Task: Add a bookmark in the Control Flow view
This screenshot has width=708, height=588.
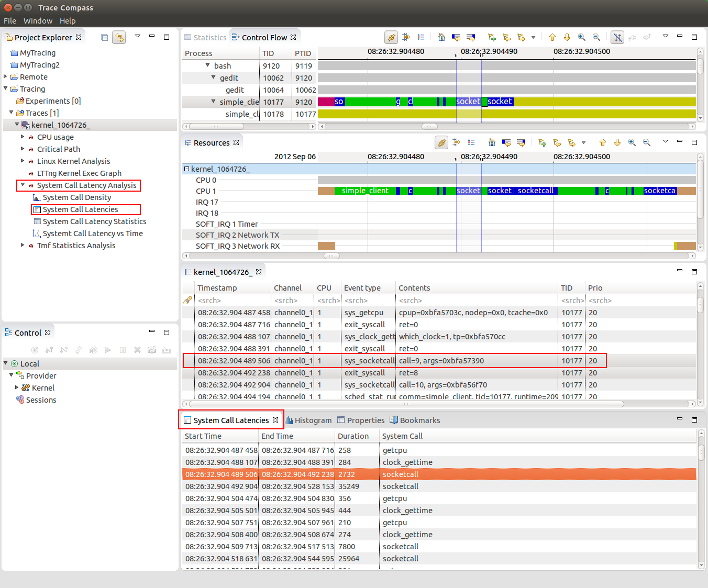Action: (492, 37)
